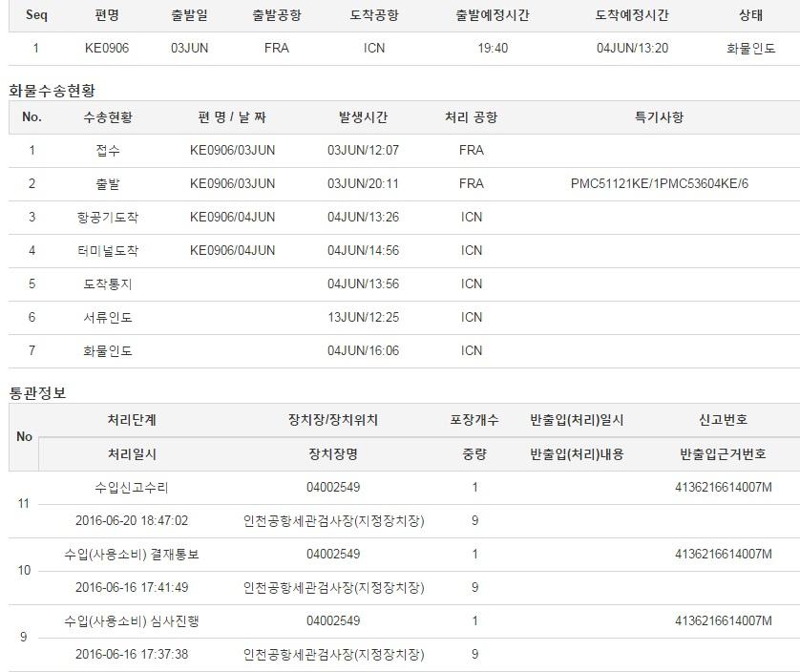Click the 항공기도착 status cell
This screenshot has height=672, width=800.
pyautogui.click(x=108, y=217)
